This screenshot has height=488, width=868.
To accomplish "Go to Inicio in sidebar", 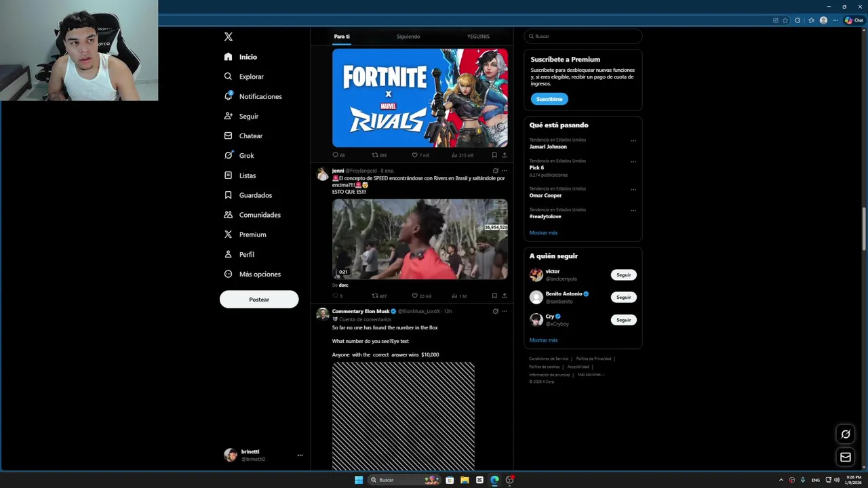I will point(241,57).
